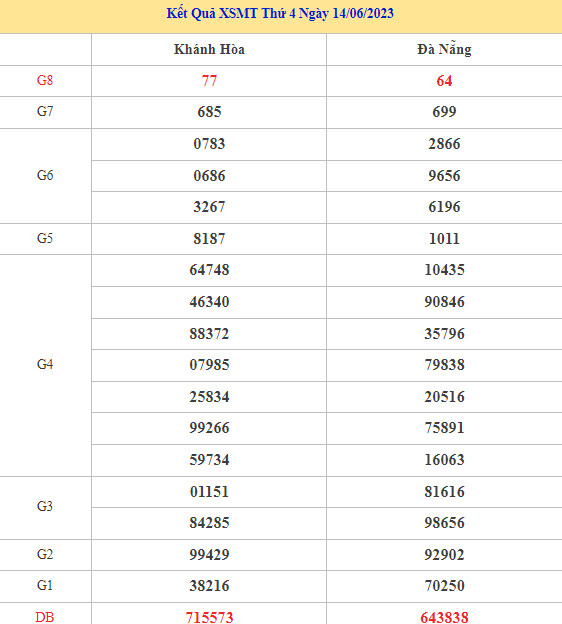Select Đà Nẵng G7 number 699
The height and width of the screenshot is (624, 562).
[444, 112]
